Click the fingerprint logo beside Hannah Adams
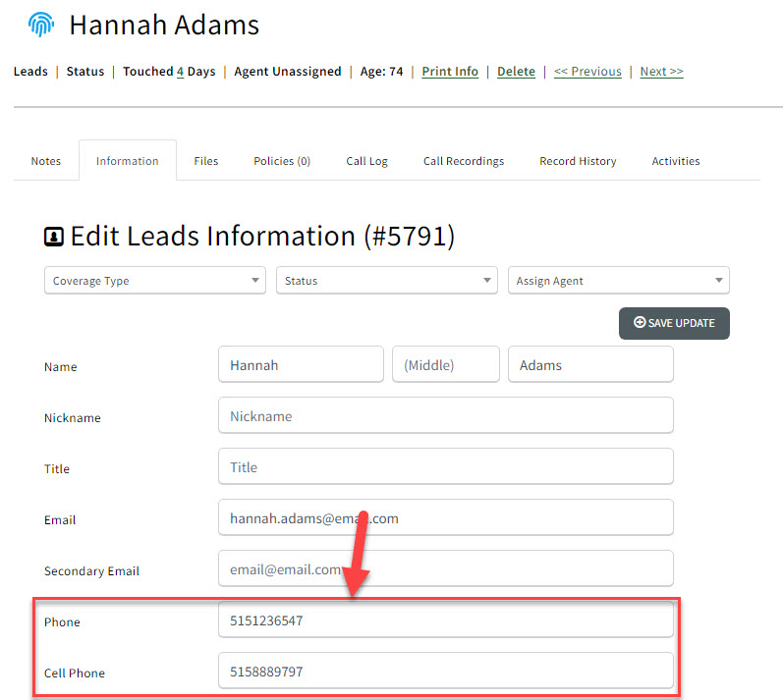783x700 pixels. coord(41,24)
